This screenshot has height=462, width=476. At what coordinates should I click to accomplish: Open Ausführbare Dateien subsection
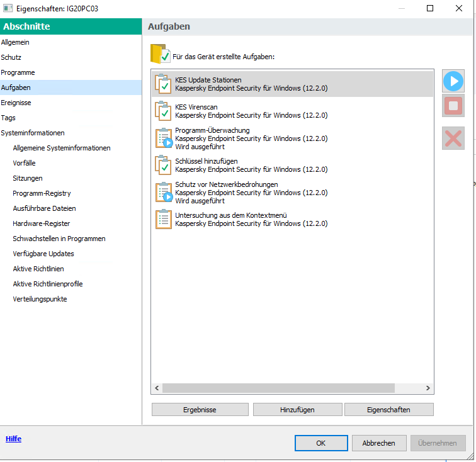click(44, 208)
